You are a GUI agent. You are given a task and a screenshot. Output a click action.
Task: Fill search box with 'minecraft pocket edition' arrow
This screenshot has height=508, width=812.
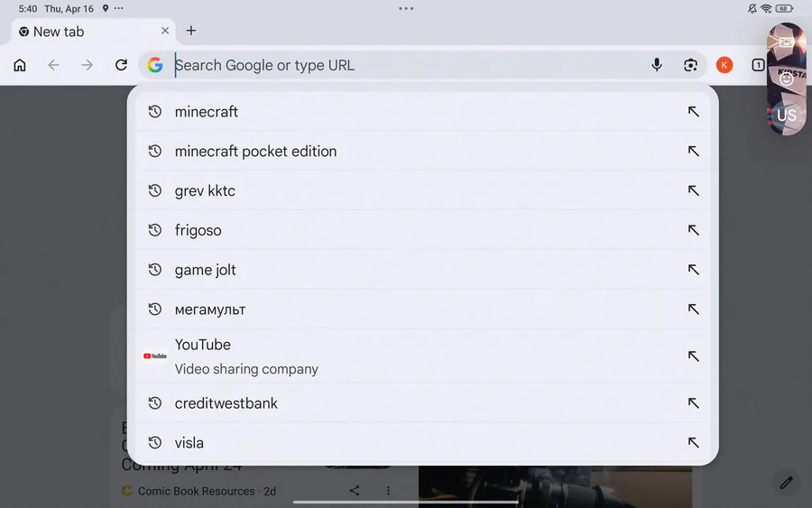pyautogui.click(x=693, y=152)
